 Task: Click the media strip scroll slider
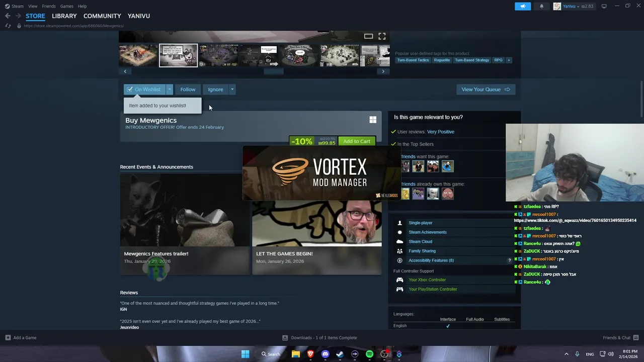[274, 71]
